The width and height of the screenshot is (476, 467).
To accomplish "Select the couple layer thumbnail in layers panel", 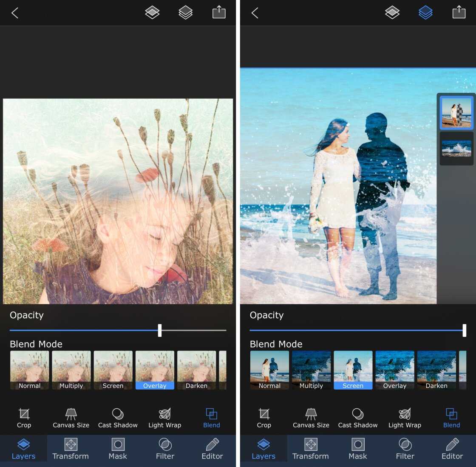I will (456, 112).
